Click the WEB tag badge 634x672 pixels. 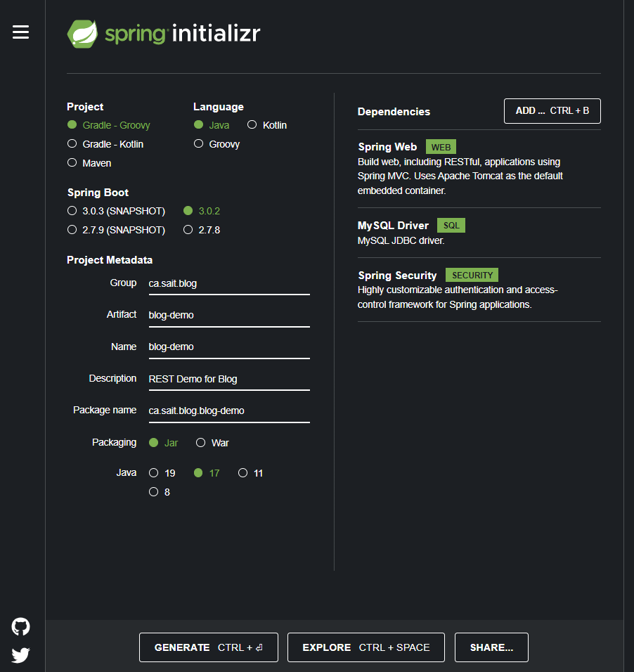(441, 147)
